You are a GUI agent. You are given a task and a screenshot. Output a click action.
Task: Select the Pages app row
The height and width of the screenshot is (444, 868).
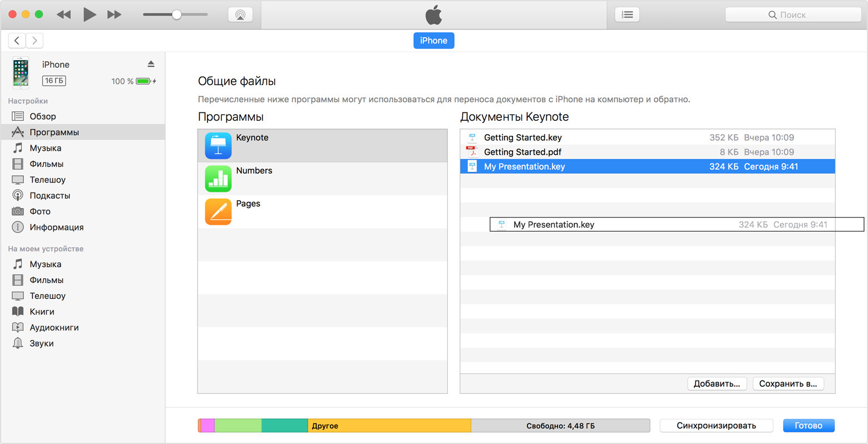pos(323,211)
